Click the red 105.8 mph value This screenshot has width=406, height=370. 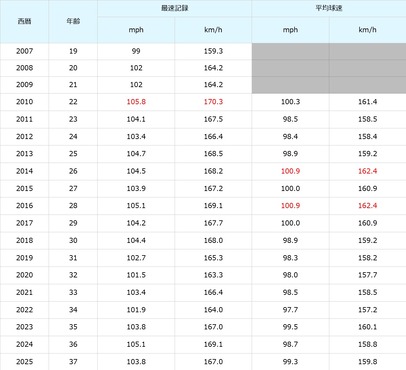[x=136, y=102]
